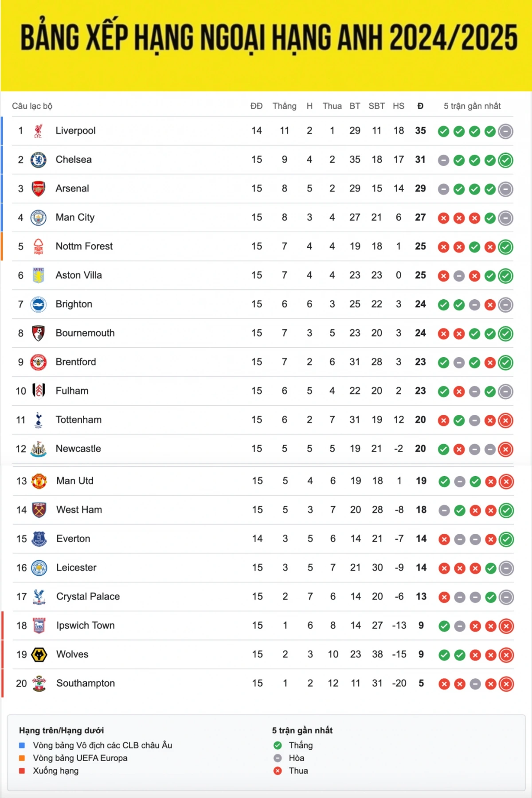Select the Tottenham cockerel logo
This screenshot has width=532, height=798.
coord(39,420)
